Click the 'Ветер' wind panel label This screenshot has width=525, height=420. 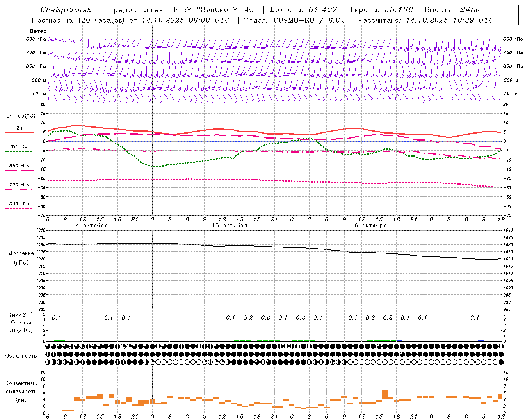coord(38,31)
